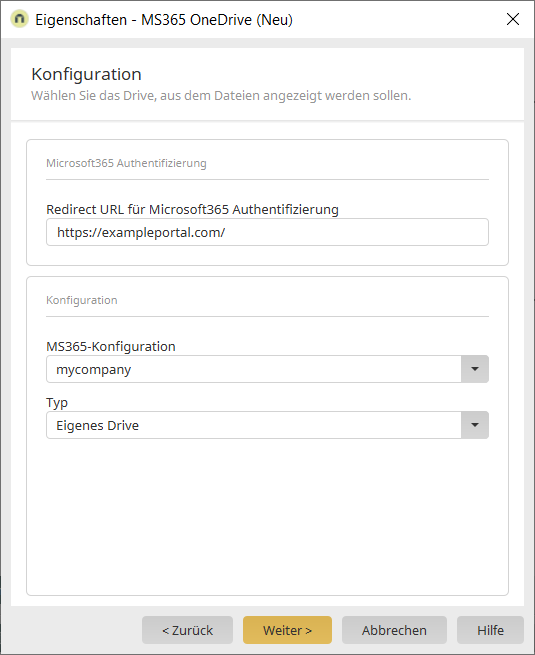Click the large Konfiguration page heading
This screenshot has height=655, width=535.
(x=86, y=74)
